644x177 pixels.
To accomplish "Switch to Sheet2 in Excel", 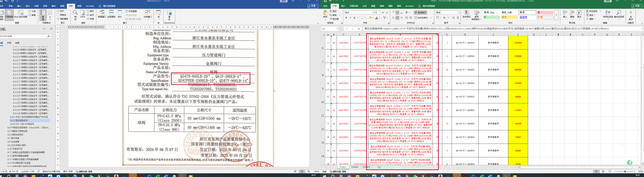I will coord(354,167).
